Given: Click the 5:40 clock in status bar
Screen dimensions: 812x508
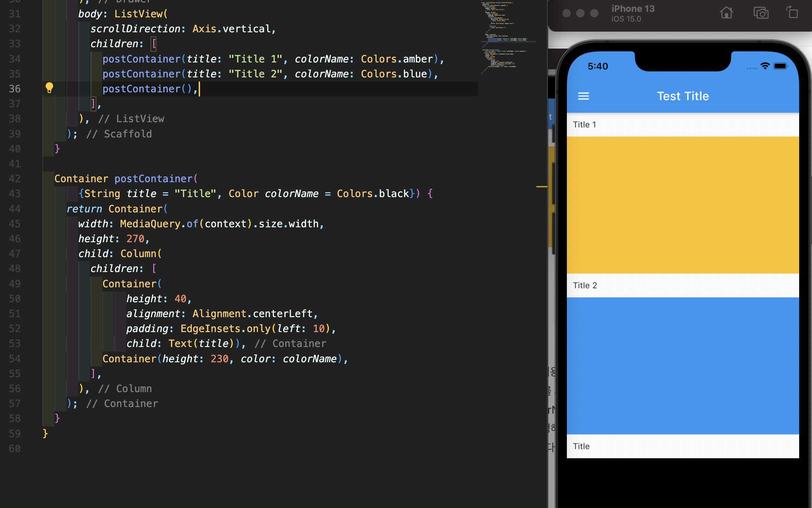Looking at the screenshot, I should coord(597,66).
